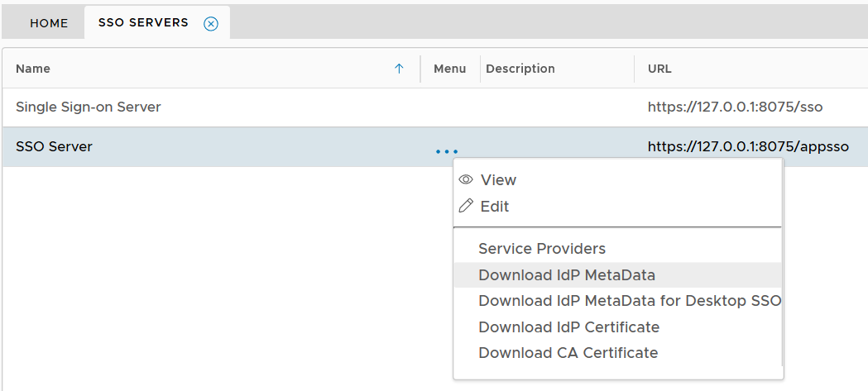This screenshot has width=868, height=391.
Task: Open Service Providers from the context menu
Action: click(542, 249)
